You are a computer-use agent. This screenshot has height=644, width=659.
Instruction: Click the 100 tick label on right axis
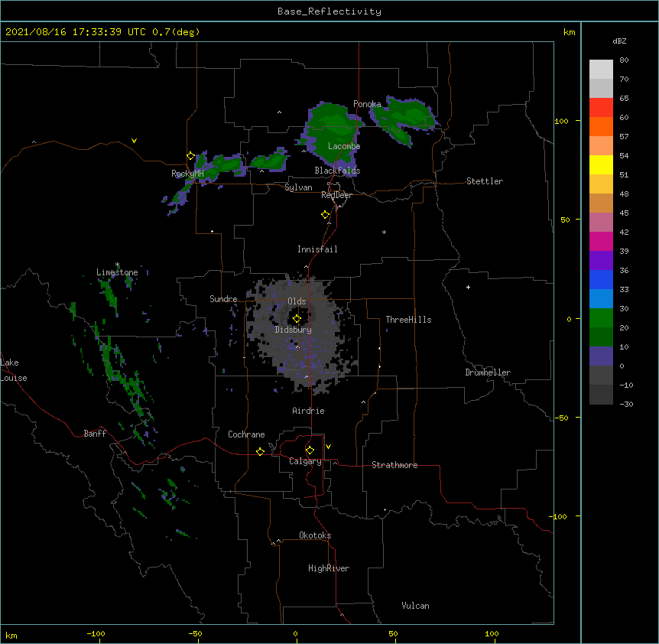[x=561, y=121]
